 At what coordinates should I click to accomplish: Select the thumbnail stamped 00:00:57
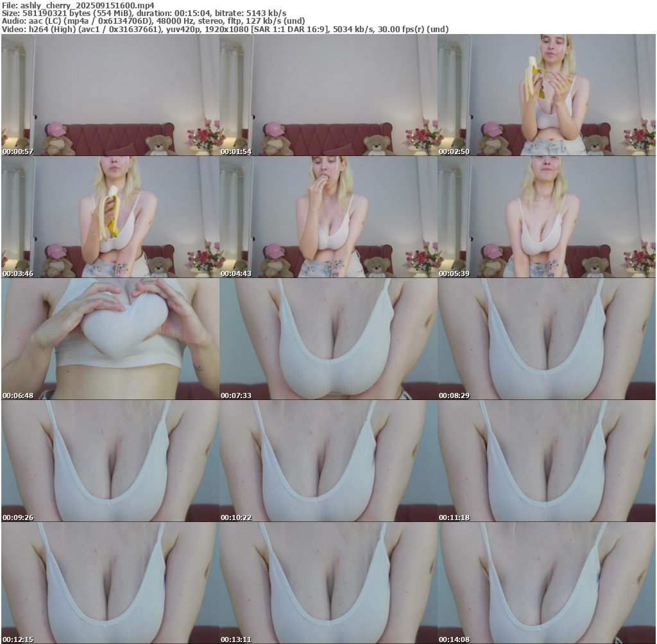point(110,95)
